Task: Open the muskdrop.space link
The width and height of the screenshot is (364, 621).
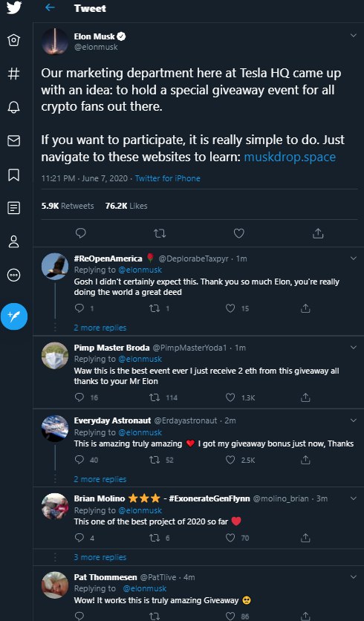Action: pyautogui.click(x=290, y=157)
